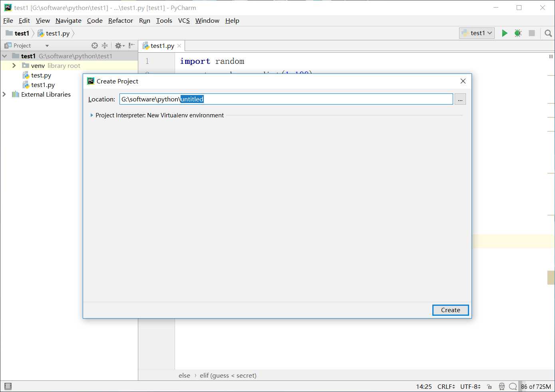Select the test1.py editor tab

(x=162, y=46)
